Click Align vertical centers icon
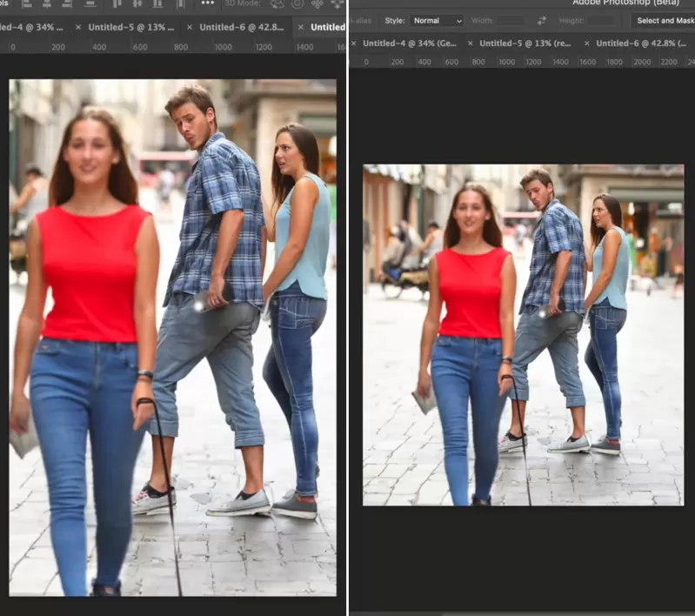 [137, 3]
